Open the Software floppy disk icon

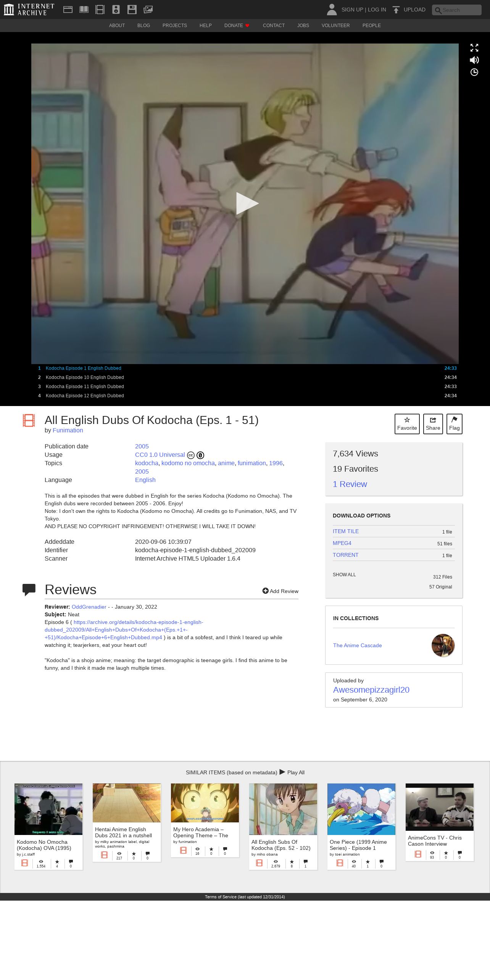[132, 10]
